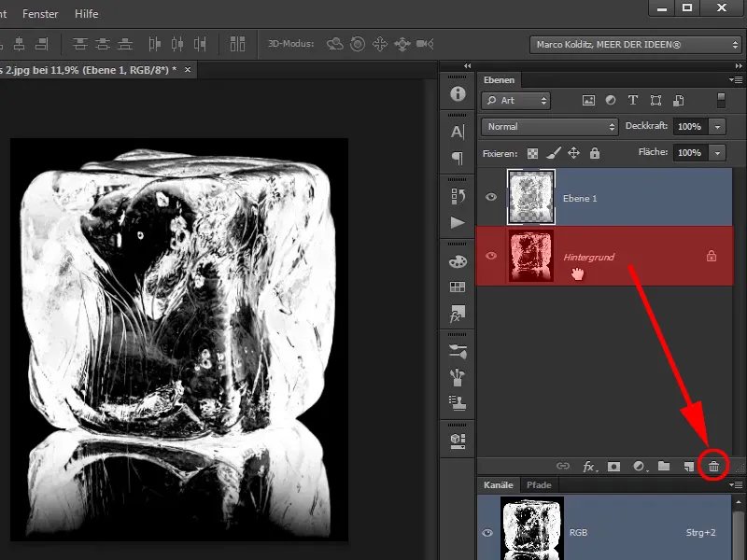The image size is (747, 560).
Task: Lock layer position move icon
Action: click(x=573, y=153)
